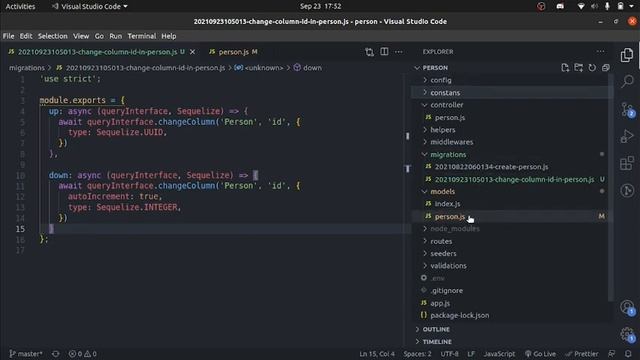Open the editor more actions ellipsis
Viewport: 640px width, 360px height.
[x=399, y=52]
